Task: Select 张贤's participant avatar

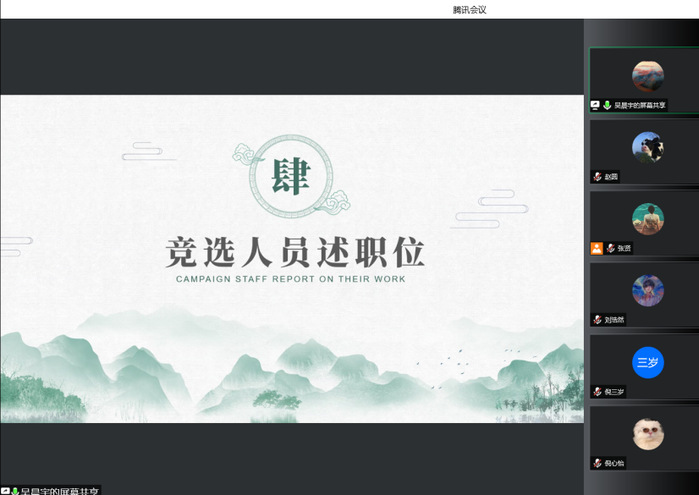Action: [647, 219]
